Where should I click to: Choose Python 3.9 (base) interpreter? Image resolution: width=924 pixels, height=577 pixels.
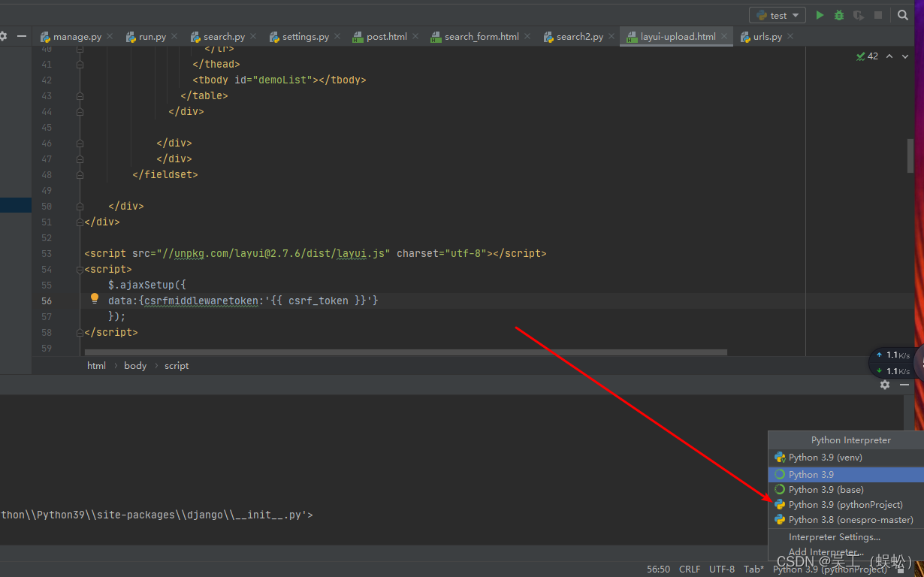pyautogui.click(x=846, y=489)
